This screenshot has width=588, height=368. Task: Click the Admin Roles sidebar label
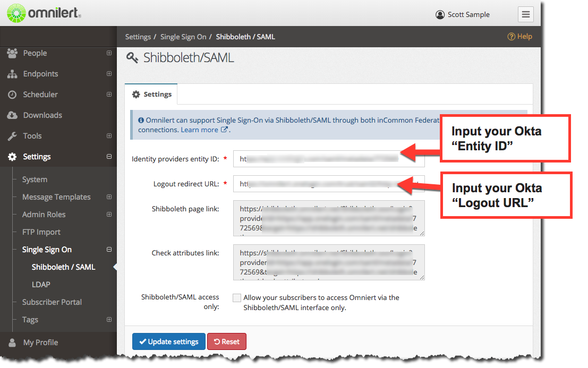coord(44,215)
